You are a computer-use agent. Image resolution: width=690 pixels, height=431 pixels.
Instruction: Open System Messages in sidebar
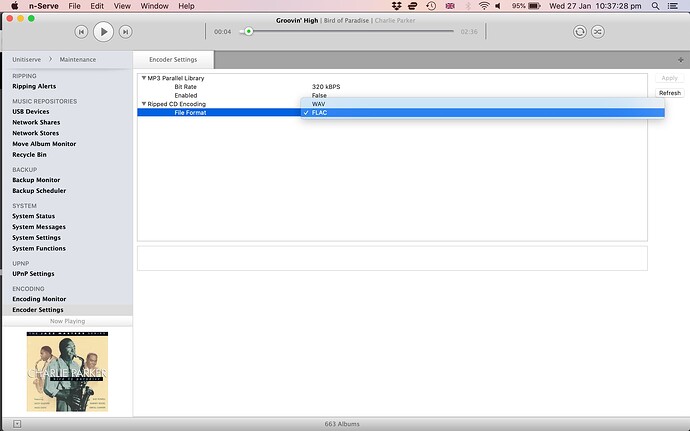39,227
